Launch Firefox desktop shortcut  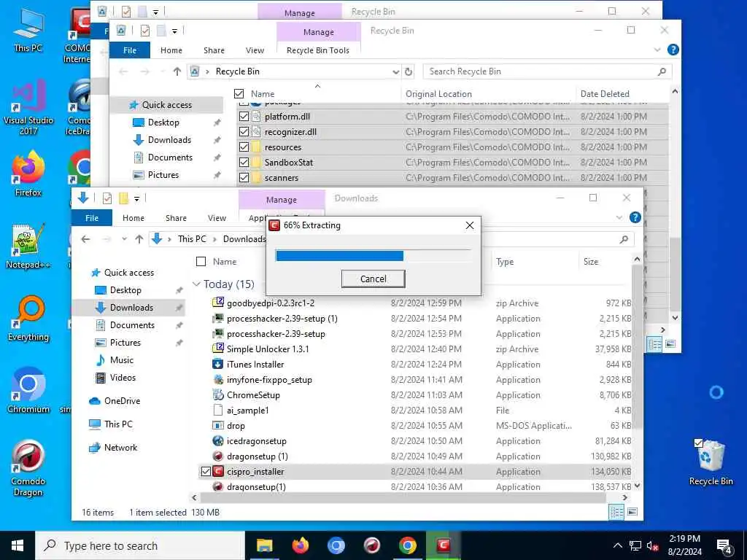pos(28,174)
